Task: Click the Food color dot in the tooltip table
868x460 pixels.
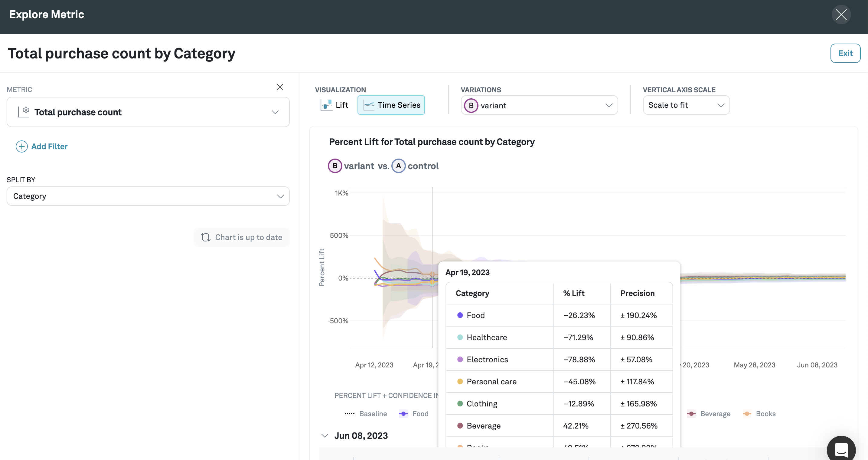Action: coord(460,315)
